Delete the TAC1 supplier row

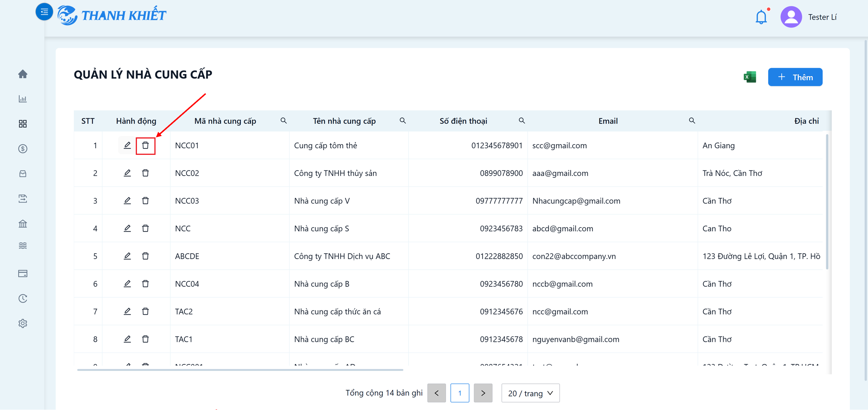click(146, 339)
